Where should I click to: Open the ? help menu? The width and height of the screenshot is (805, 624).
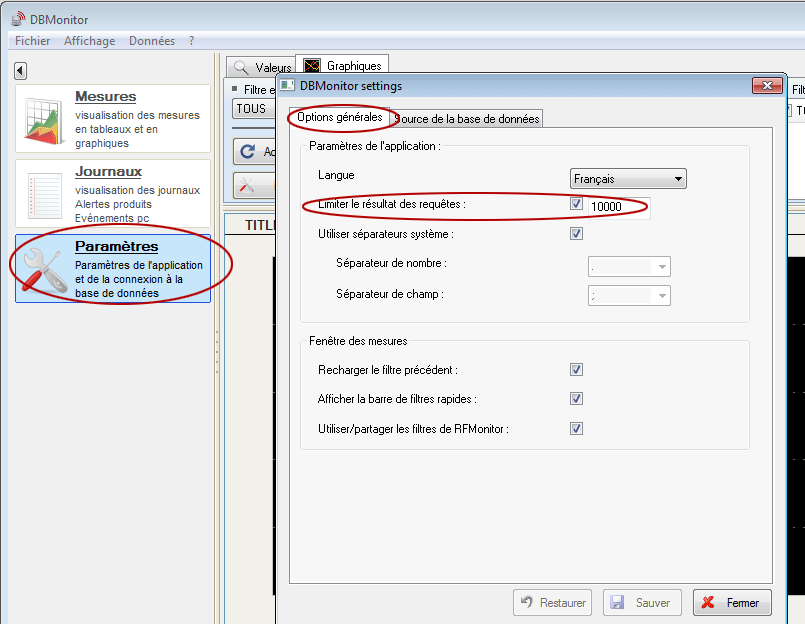click(x=191, y=41)
